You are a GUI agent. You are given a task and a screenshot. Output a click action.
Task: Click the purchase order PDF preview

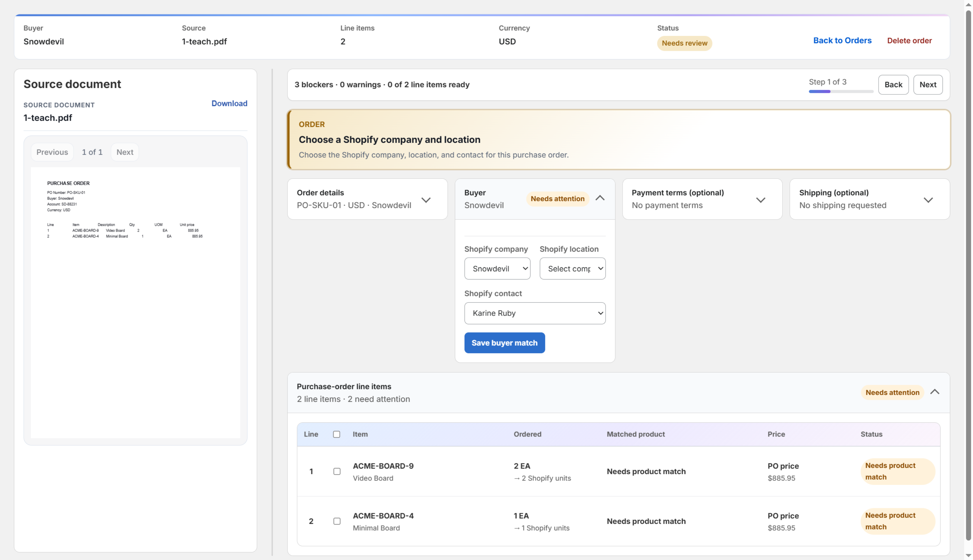pos(135,302)
